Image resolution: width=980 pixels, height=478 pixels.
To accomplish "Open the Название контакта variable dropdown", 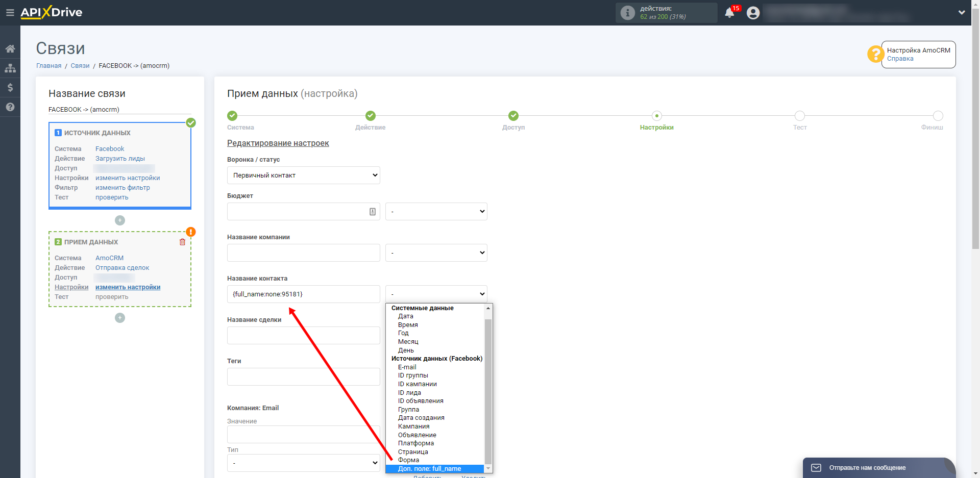I will click(436, 294).
